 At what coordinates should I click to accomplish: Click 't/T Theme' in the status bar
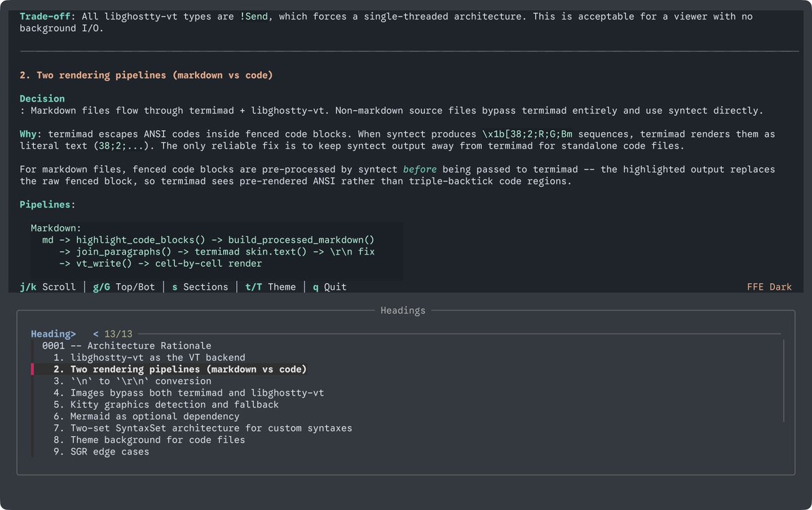(271, 287)
